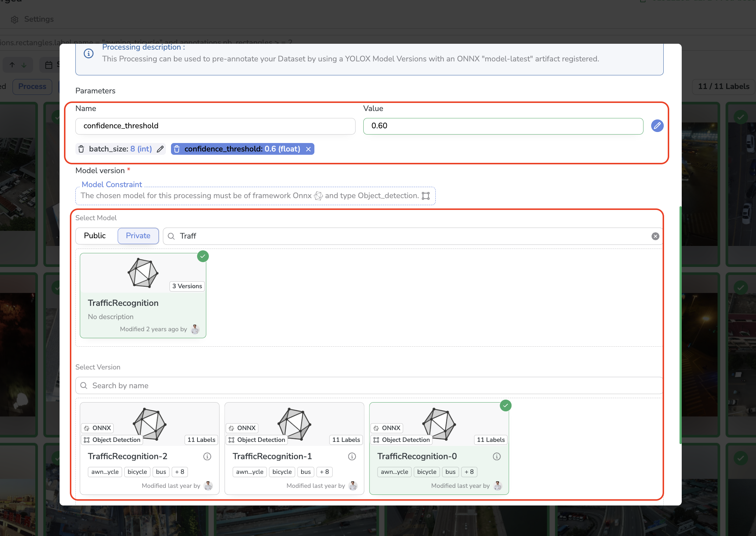Click the 11 / 11 Labels button in background
The height and width of the screenshot is (536, 756).
tap(724, 86)
